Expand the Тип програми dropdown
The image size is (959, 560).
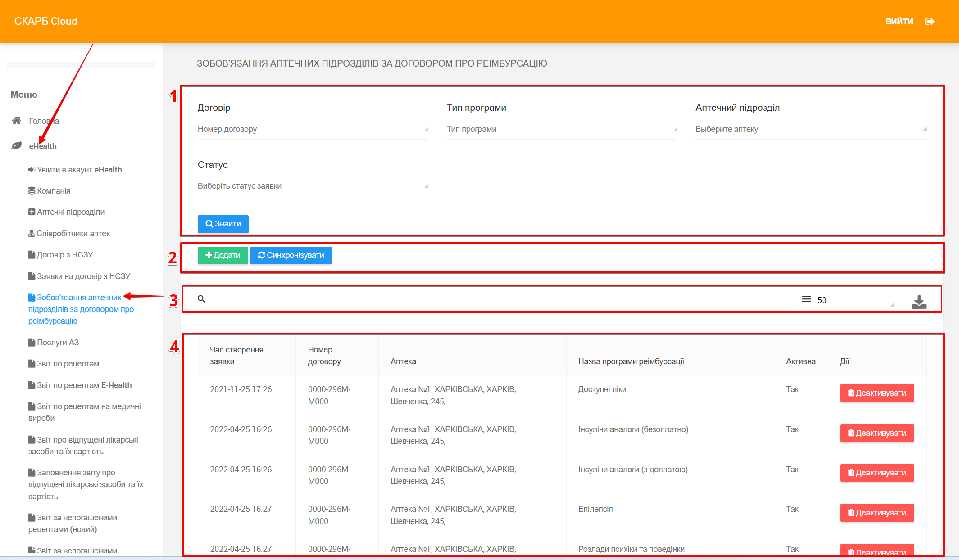click(562, 129)
